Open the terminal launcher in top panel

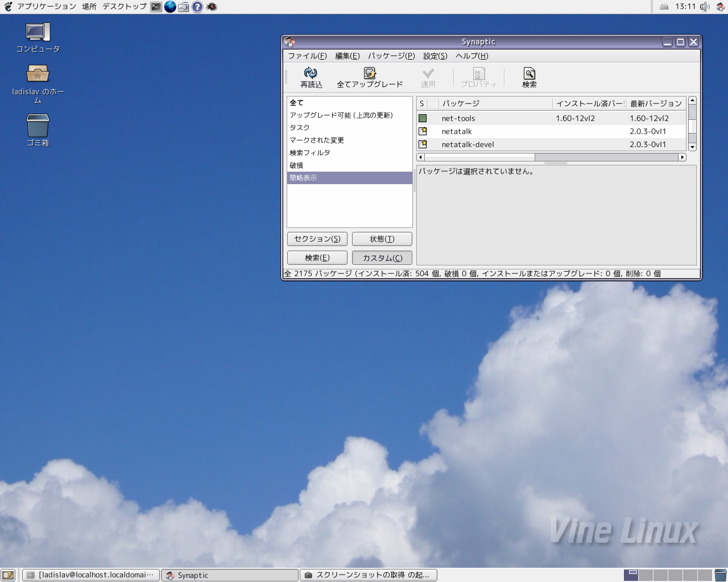(x=156, y=7)
